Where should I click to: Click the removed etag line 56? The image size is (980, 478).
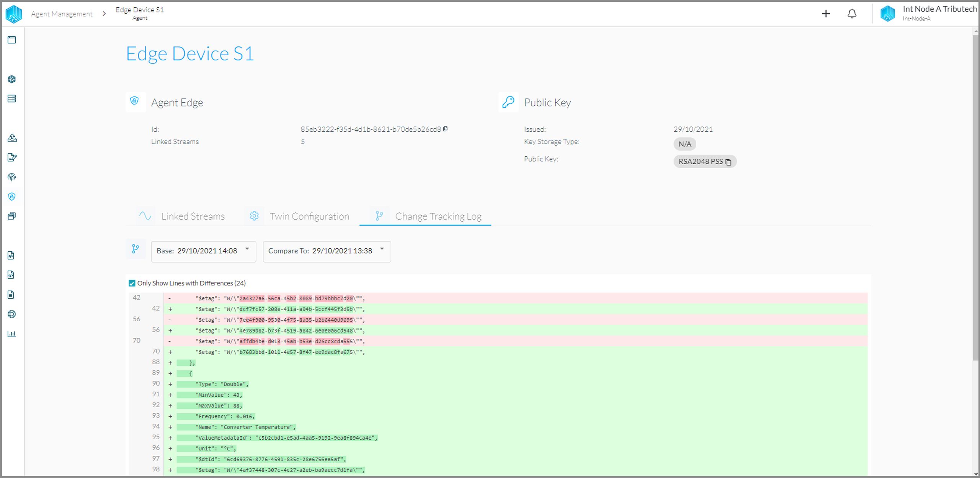498,320
